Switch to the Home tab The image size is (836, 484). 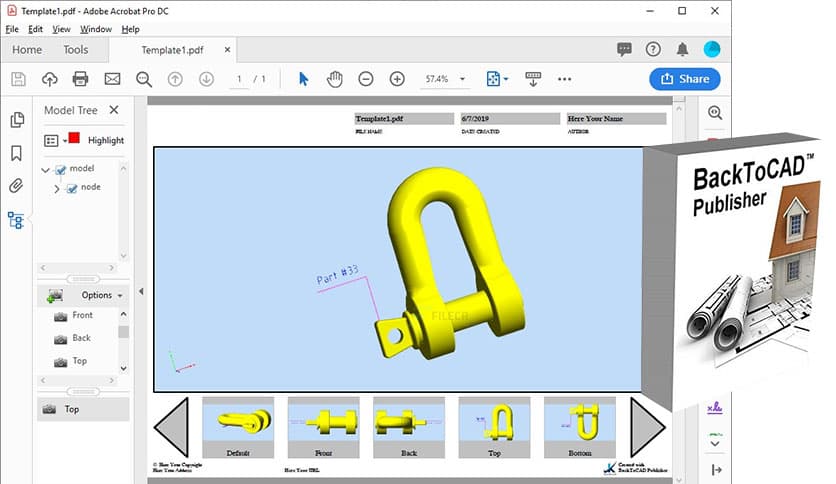point(27,50)
